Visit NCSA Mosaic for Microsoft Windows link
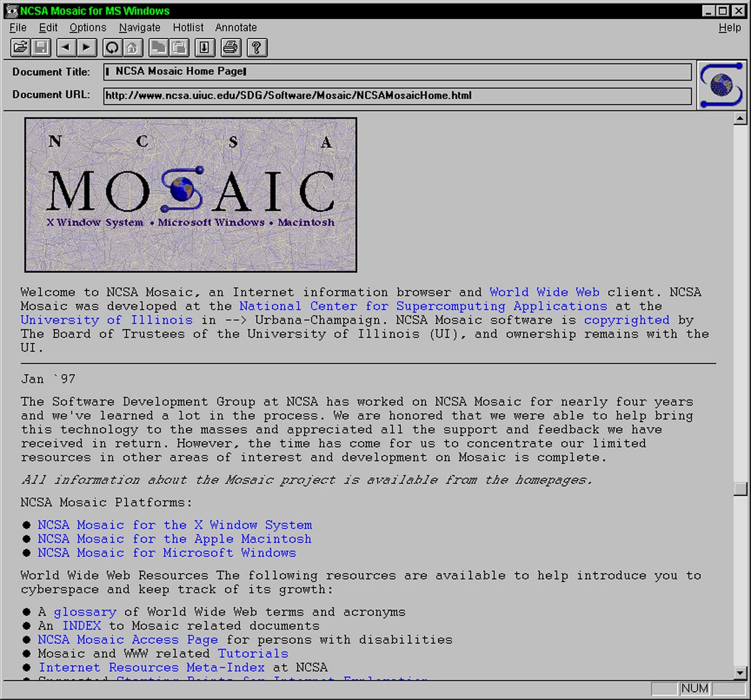This screenshot has height=700, width=751. (x=166, y=553)
